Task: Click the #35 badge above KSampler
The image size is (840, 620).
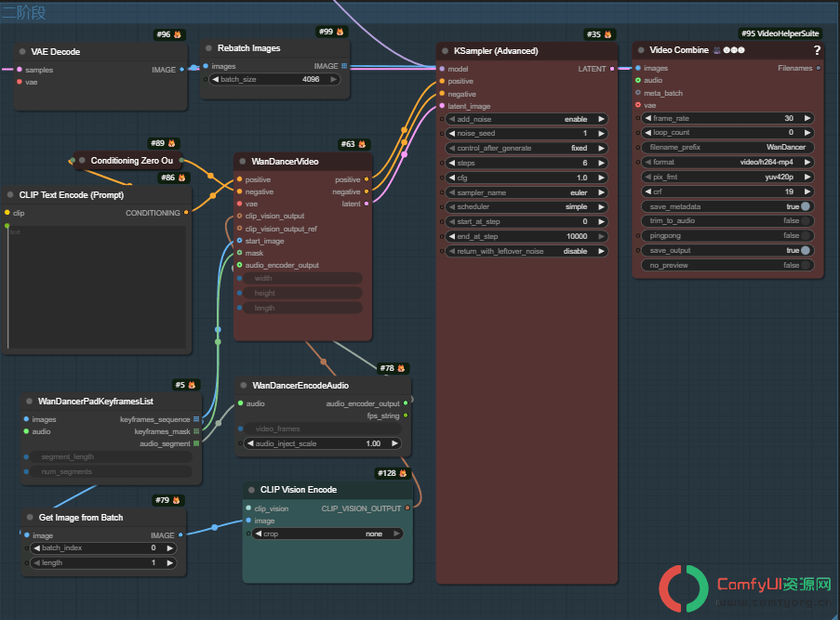Action: point(599,34)
